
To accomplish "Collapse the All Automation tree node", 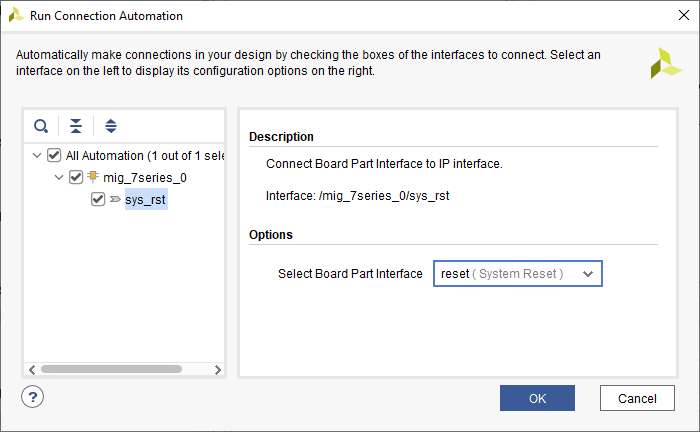I will [37, 155].
